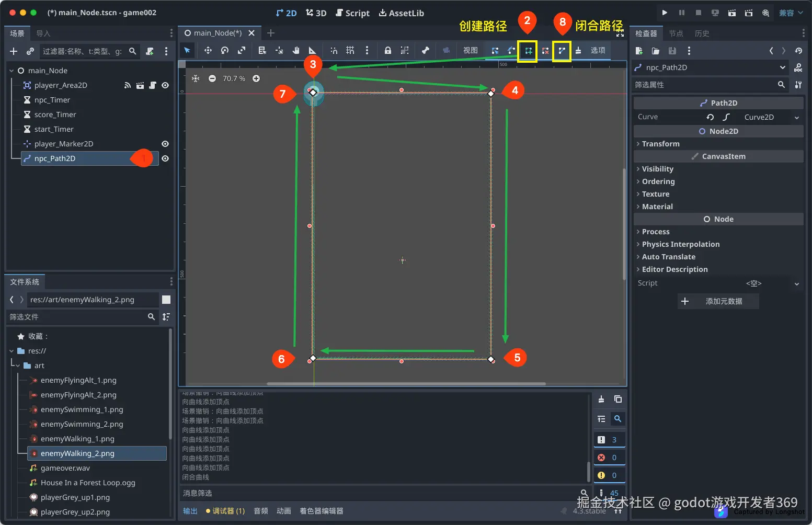Click the 添加元数据 add metadata button
This screenshot has height=525, width=812.
pyautogui.click(x=718, y=301)
